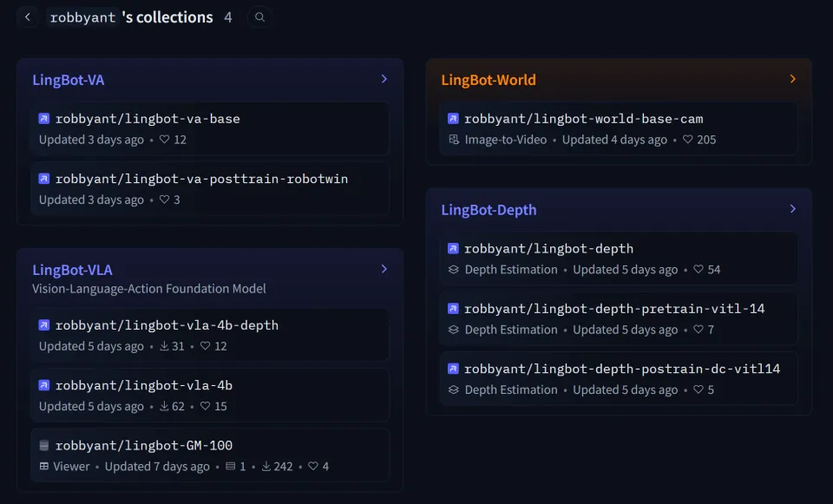Open the LingBot-VLA collection title
This screenshot has height=504, width=833.
[x=72, y=270]
